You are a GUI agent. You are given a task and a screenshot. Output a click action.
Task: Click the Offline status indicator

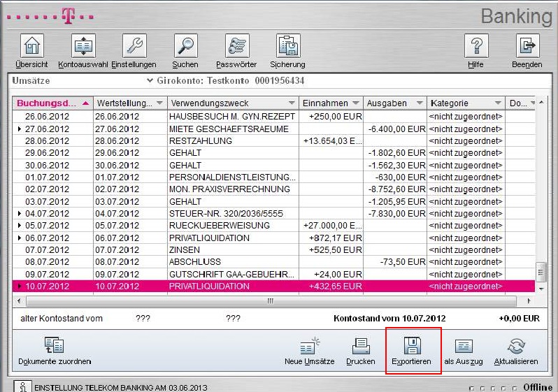(537, 387)
